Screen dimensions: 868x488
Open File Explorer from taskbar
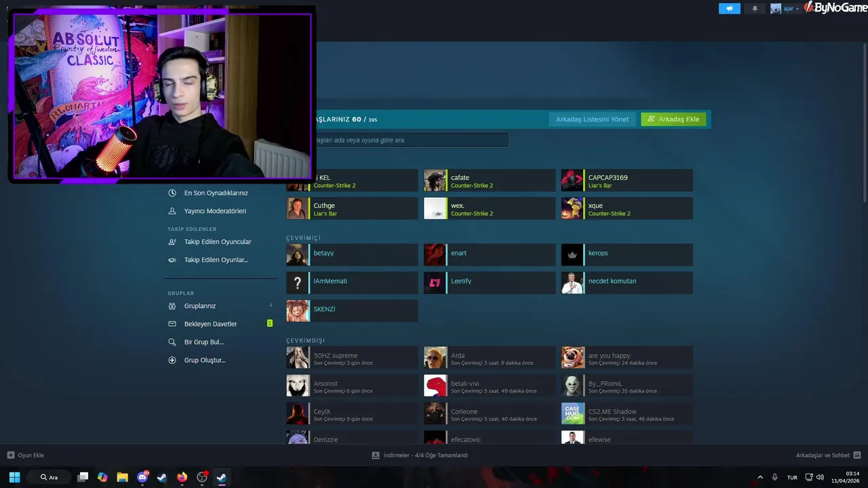122,477
